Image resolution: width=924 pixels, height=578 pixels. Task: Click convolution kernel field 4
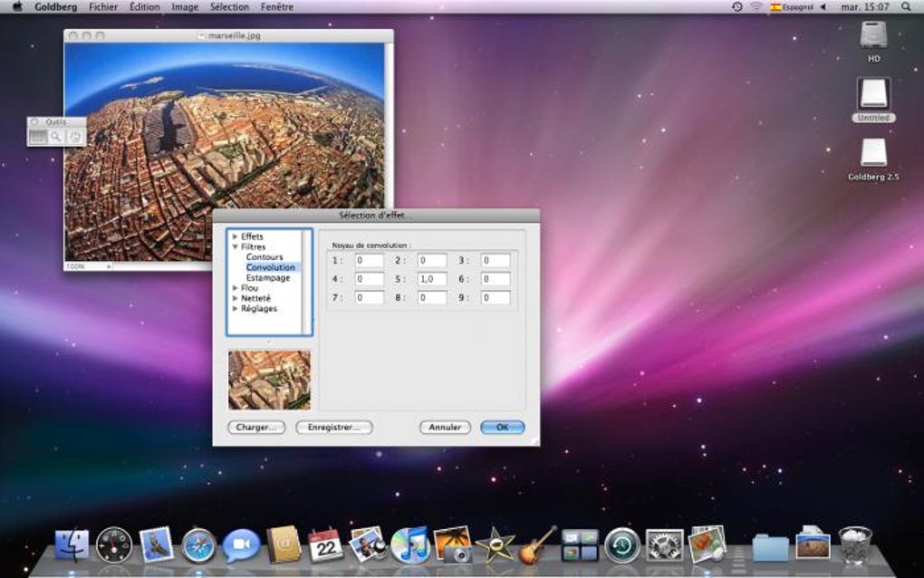(x=369, y=279)
